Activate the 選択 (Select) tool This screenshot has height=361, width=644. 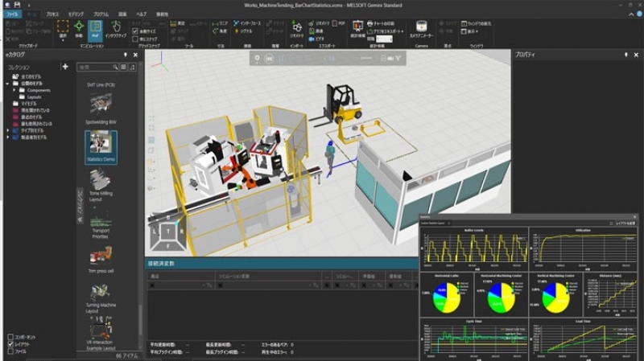63,30
